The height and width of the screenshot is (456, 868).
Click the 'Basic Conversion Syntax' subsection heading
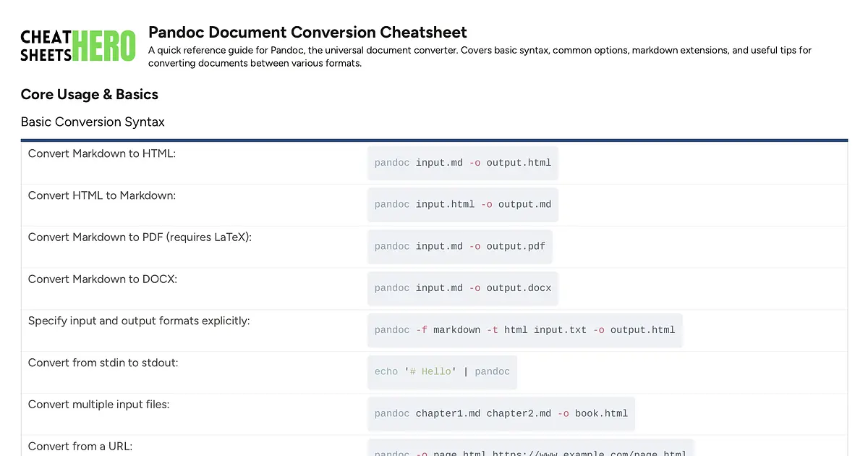coord(93,122)
